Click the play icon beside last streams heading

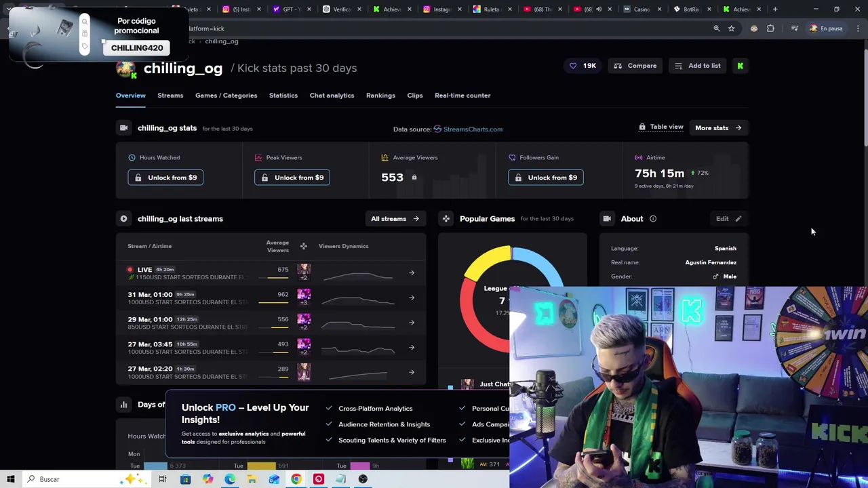(123, 219)
